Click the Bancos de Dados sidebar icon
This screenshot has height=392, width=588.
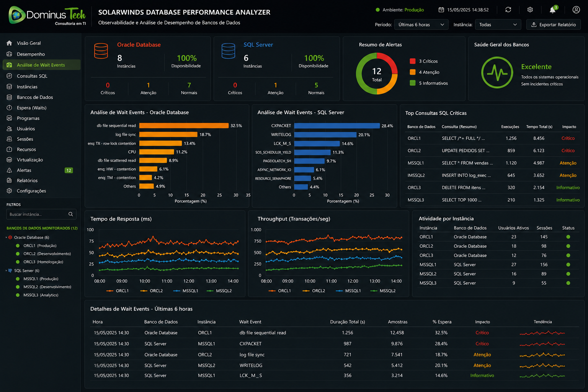[9, 97]
